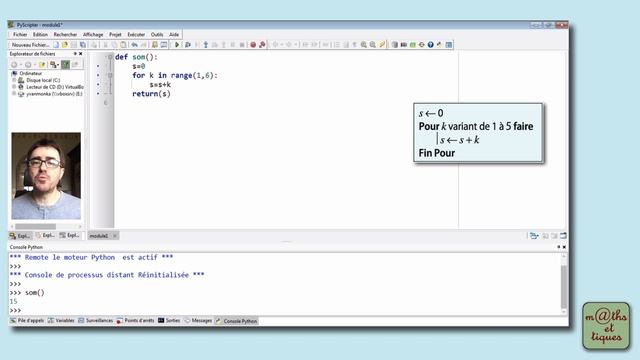The width and height of the screenshot is (640, 360).
Task: Select the Console Python bottom tab
Action: pos(236,321)
